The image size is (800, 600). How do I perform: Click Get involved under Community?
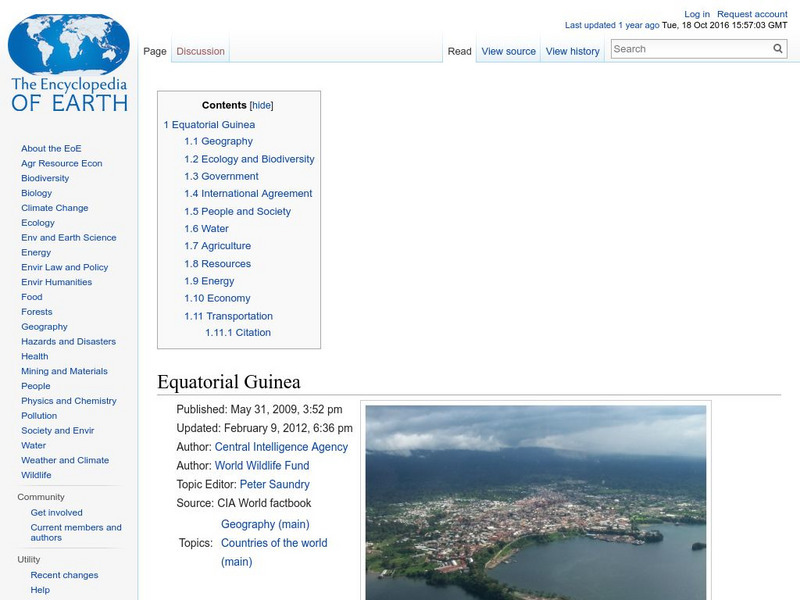[x=56, y=512]
